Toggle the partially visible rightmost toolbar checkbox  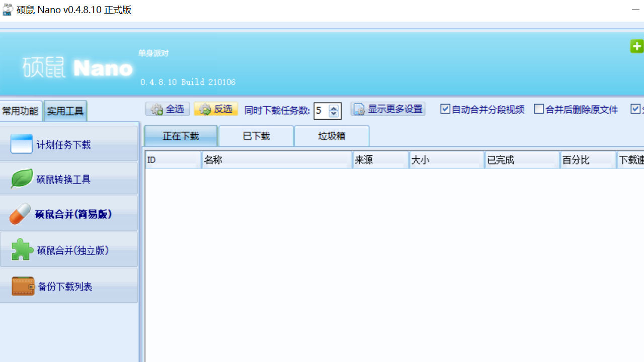[635, 109]
